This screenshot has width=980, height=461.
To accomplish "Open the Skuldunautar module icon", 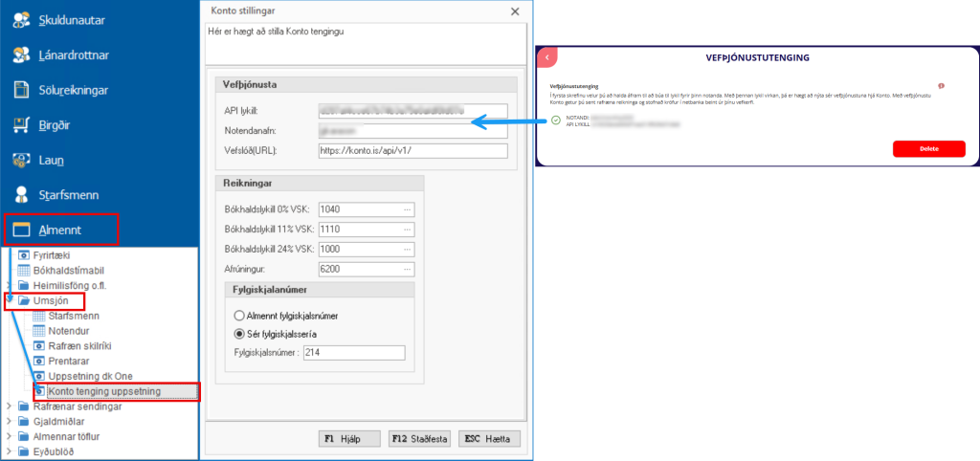I will pos(21,19).
